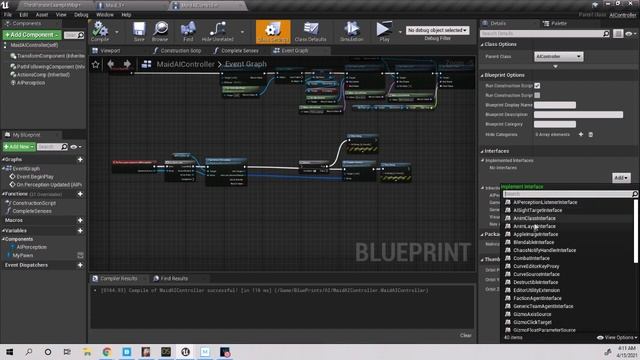Open Windows taskbar search

click(29, 352)
